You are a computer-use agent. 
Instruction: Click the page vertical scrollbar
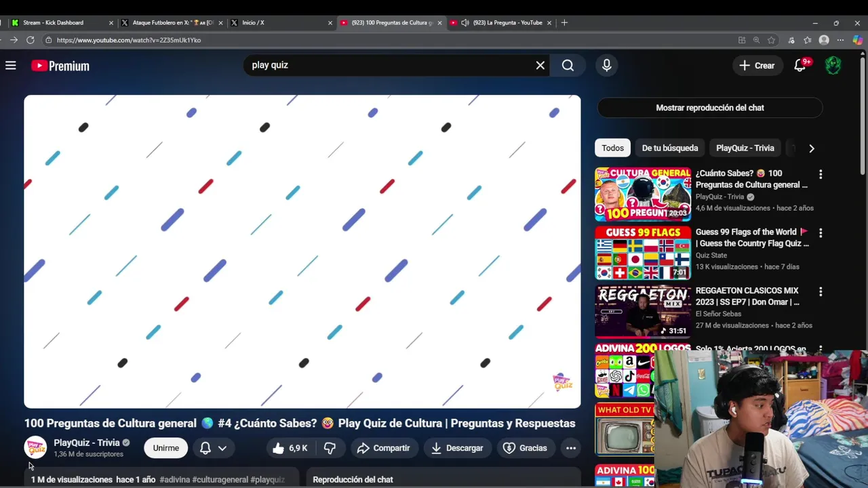tap(863, 115)
